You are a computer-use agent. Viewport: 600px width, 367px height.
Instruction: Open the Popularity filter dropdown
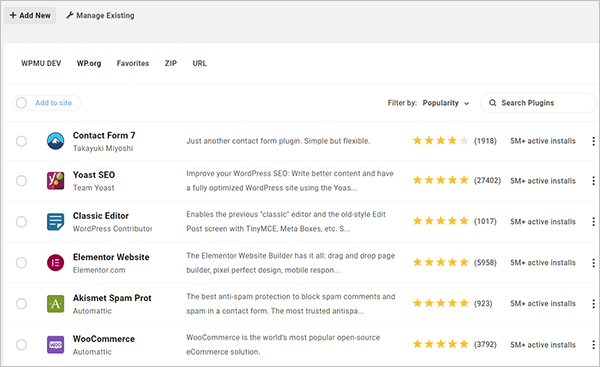pos(446,103)
